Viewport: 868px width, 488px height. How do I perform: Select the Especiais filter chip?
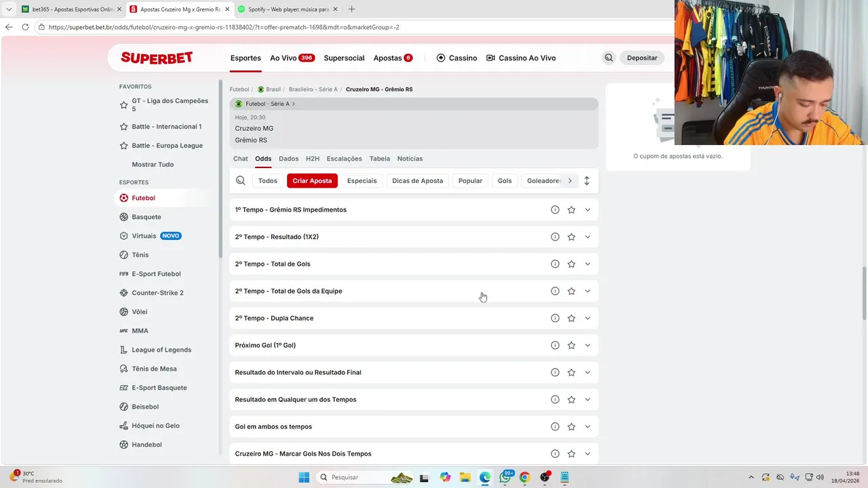point(362,180)
